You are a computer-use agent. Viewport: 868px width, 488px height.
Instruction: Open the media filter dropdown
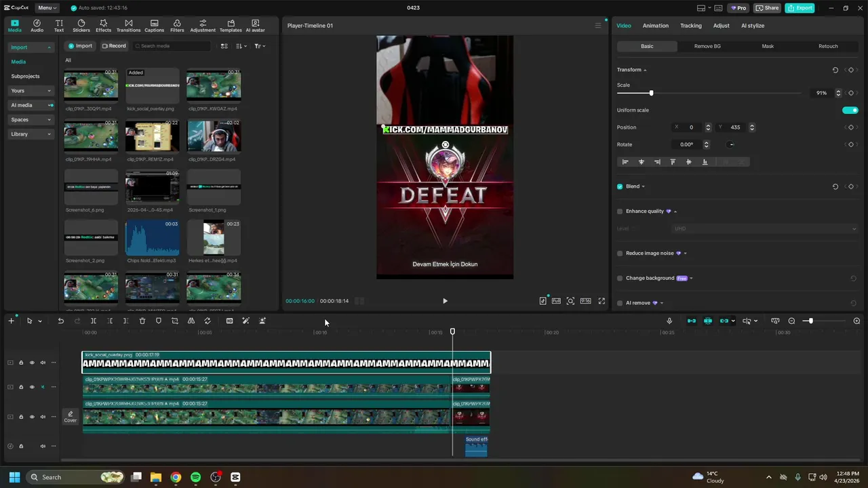[x=260, y=46]
